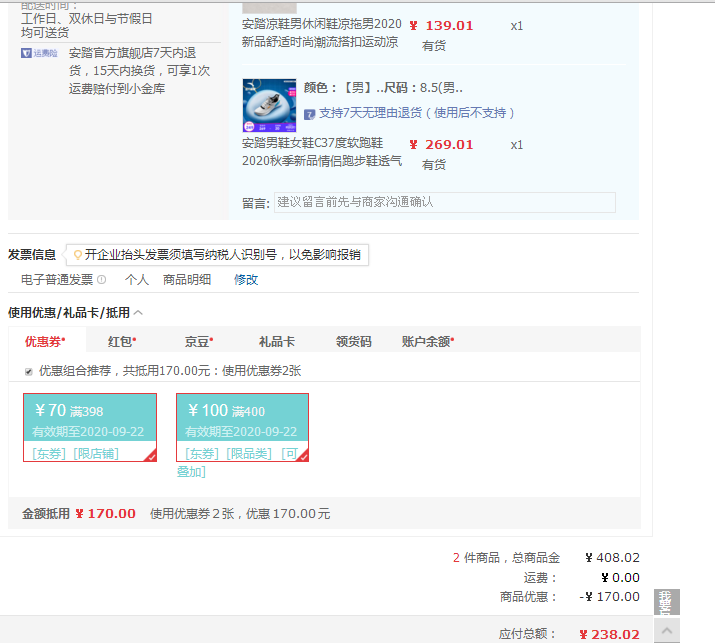Click the ¥269.01 price text

pos(441,145)
